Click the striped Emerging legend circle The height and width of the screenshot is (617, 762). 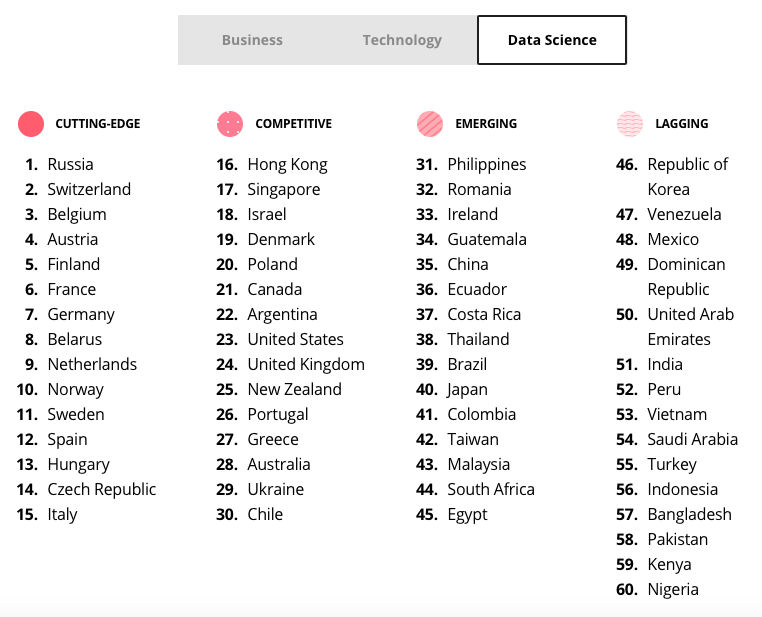pyautogui.click(x=430, y=124)
